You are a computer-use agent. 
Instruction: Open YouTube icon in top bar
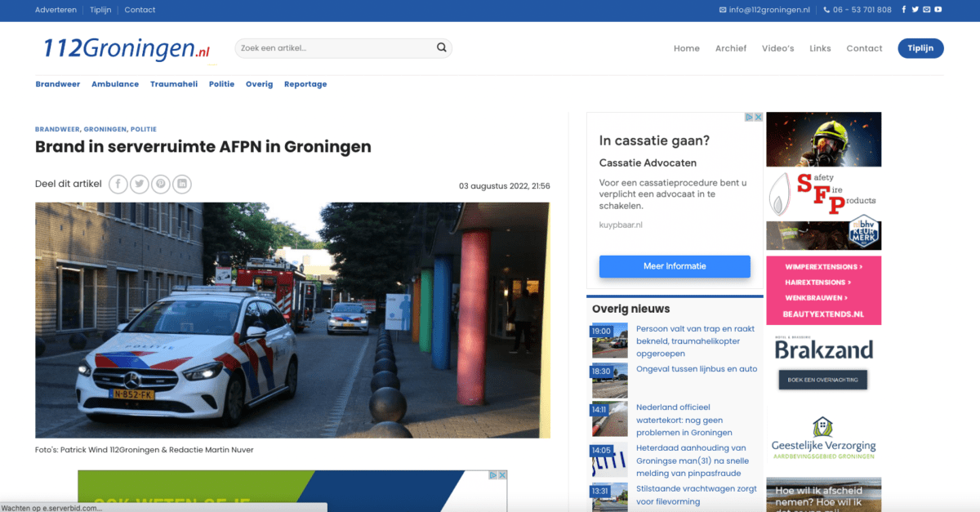coord(938,10)
